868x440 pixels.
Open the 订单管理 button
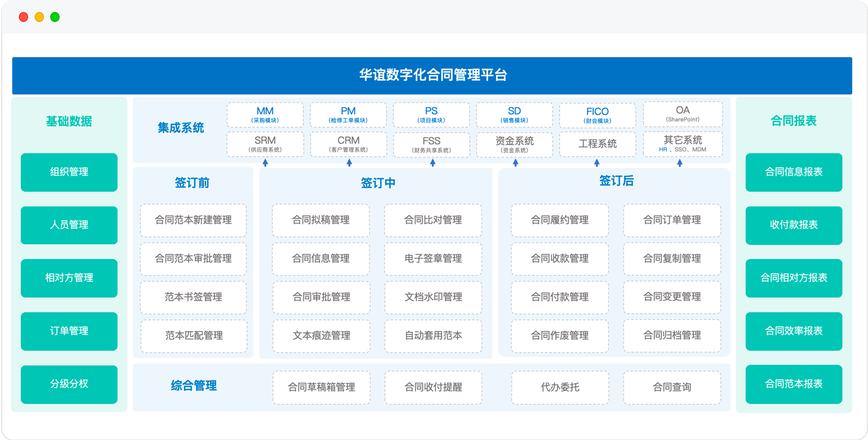pos(69,331)
